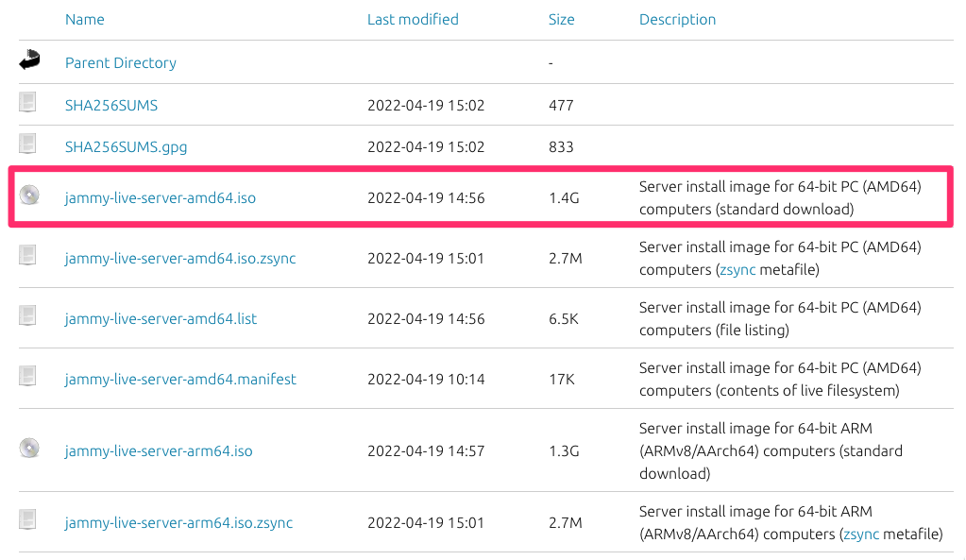Click the disc icon for jammy-live-server-arm64.iso
The width and height of the screenshot is (966, 560).
tap(29, 448)
